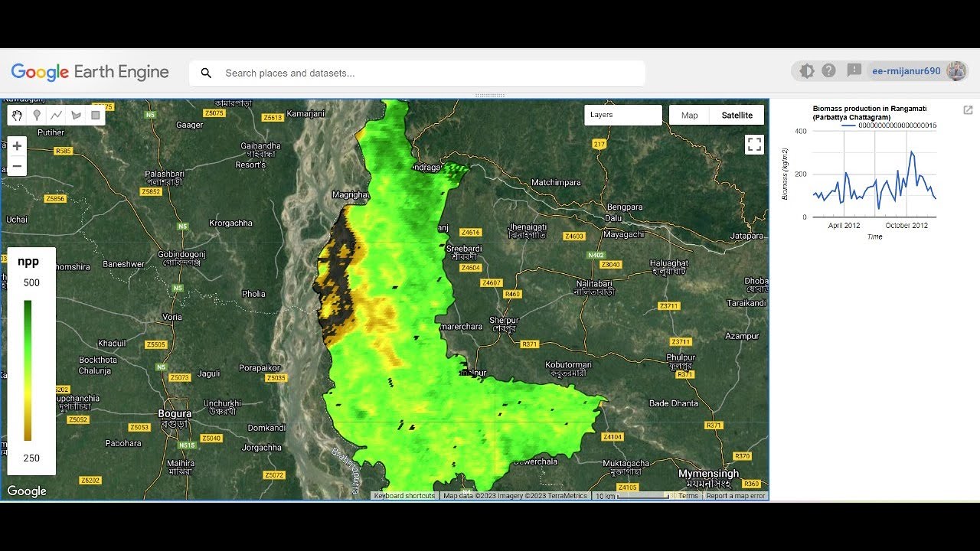Toggle fullscreen map view
Image resolution: width=980 pixels, height=551 pixels.
tap(754, 145)
